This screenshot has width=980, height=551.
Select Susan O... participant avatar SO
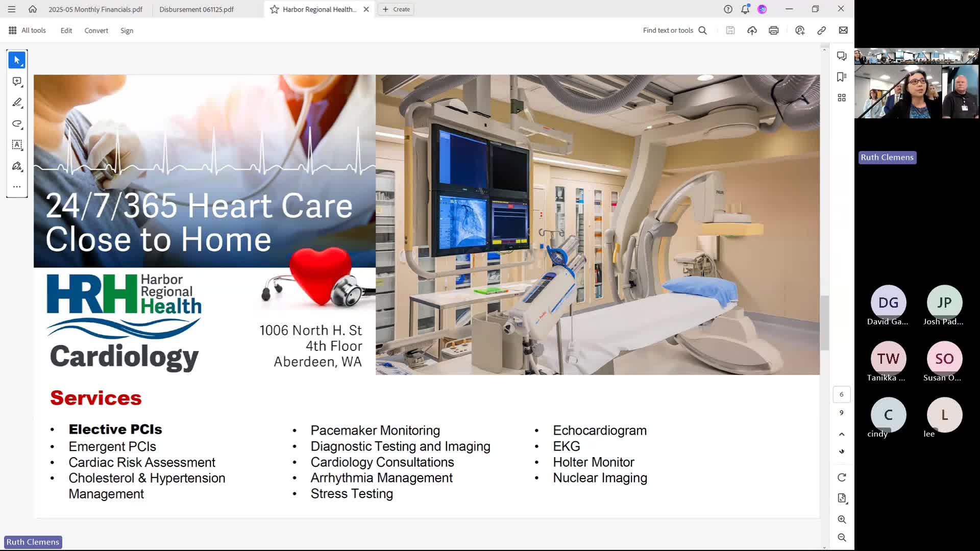coord(944,359)
